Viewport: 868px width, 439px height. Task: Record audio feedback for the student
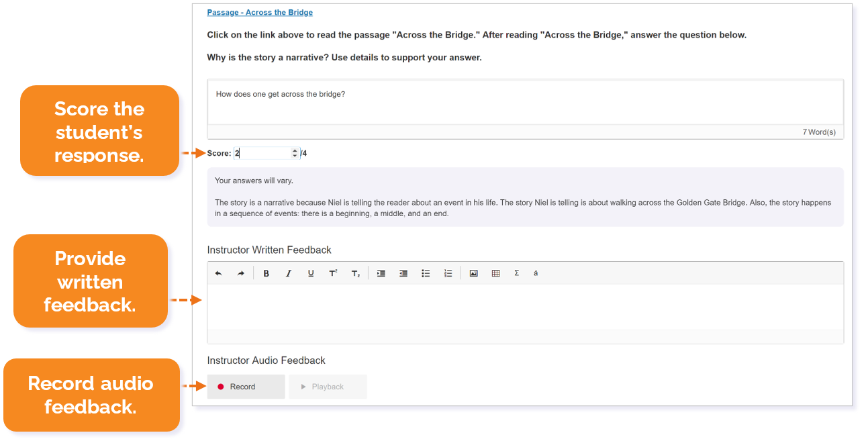click(x=246, y=386)
